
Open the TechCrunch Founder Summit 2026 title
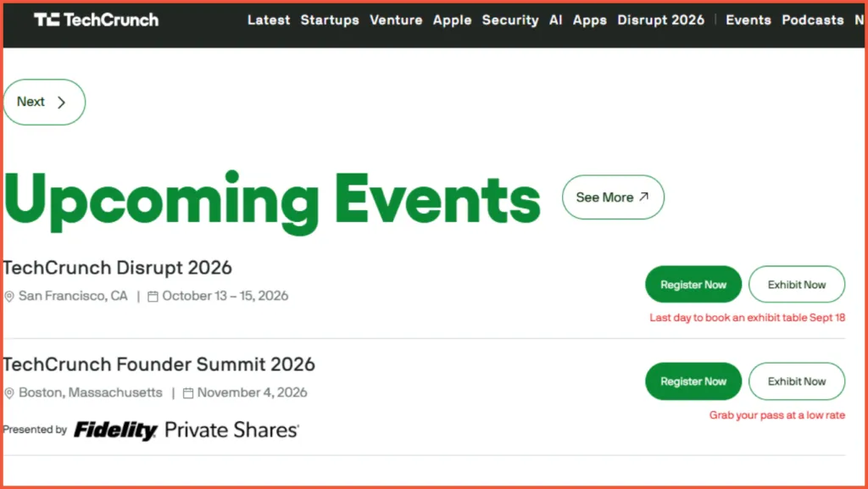[159, 364]
